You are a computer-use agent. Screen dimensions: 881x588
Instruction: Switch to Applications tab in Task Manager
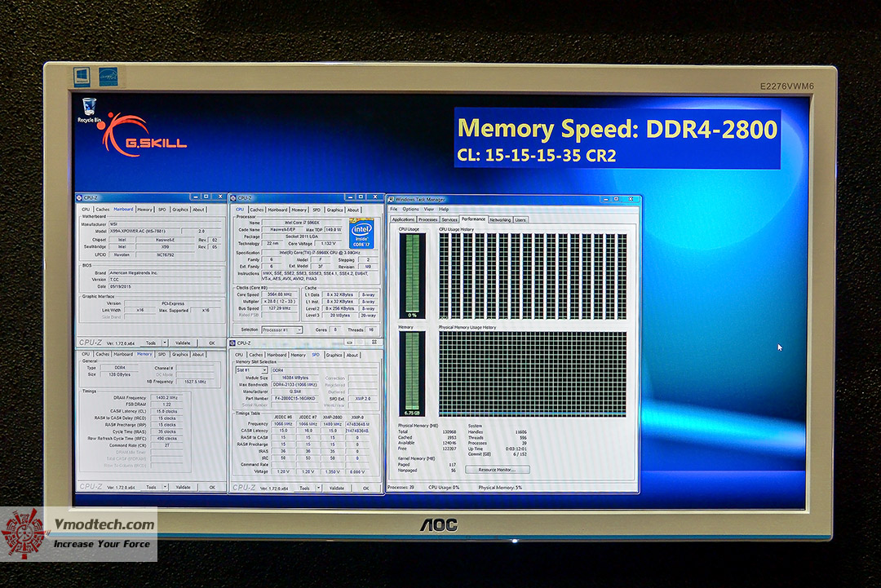click(403, 219)
